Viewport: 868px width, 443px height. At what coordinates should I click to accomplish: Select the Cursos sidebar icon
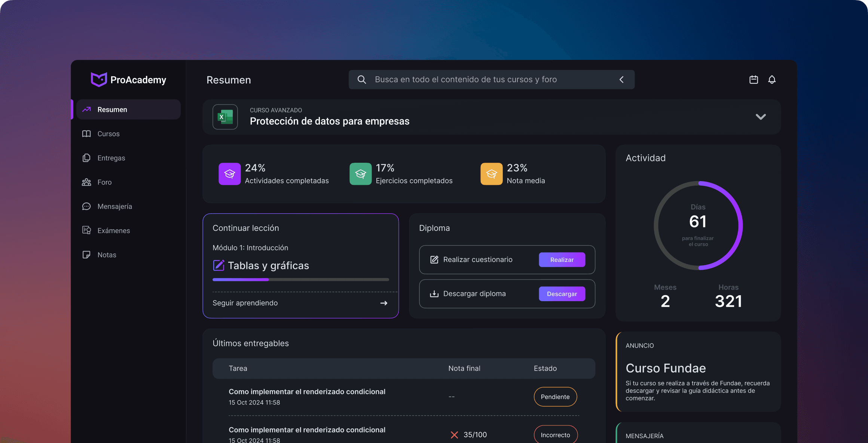pos(86,134)
